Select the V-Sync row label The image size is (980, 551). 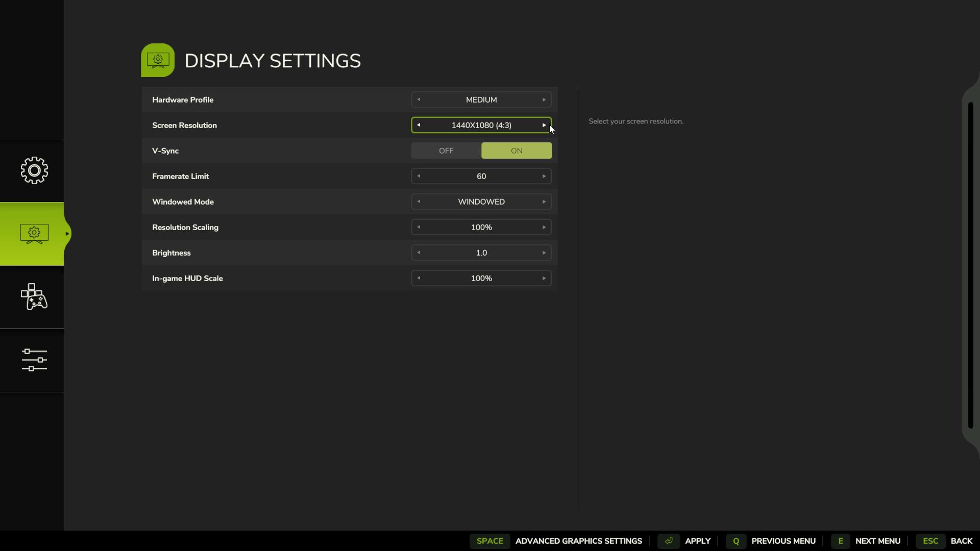[x=165, y=151]
